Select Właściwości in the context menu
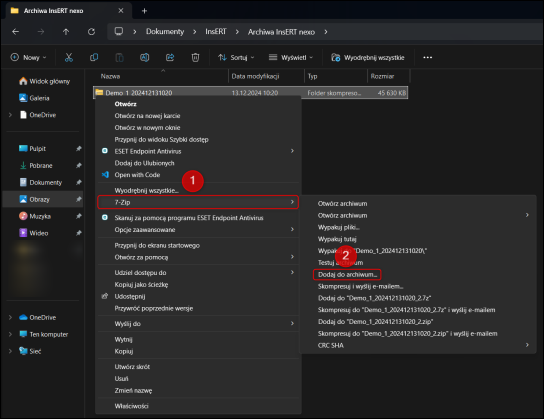544x419 pixels. point(131,406)
